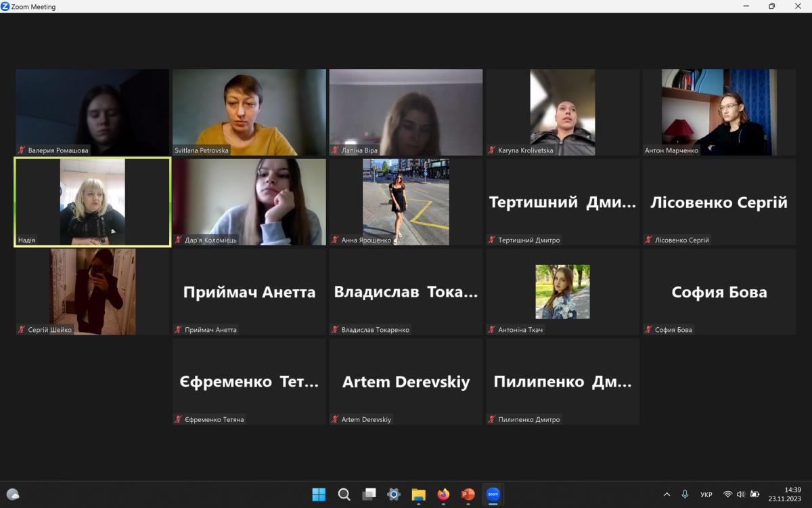Click the Zoom taskbar icon
This screenshot has width=812, height=508.
493,494
